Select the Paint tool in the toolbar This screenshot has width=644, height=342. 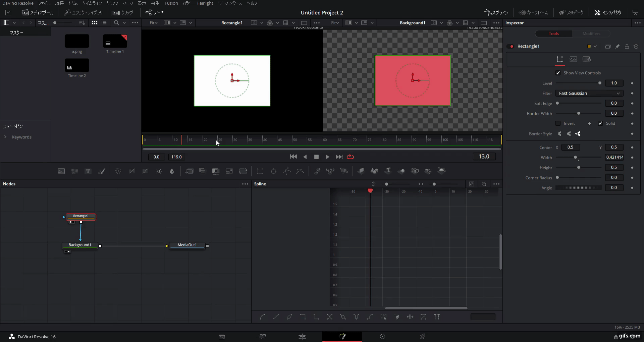[x=102, y=171]
